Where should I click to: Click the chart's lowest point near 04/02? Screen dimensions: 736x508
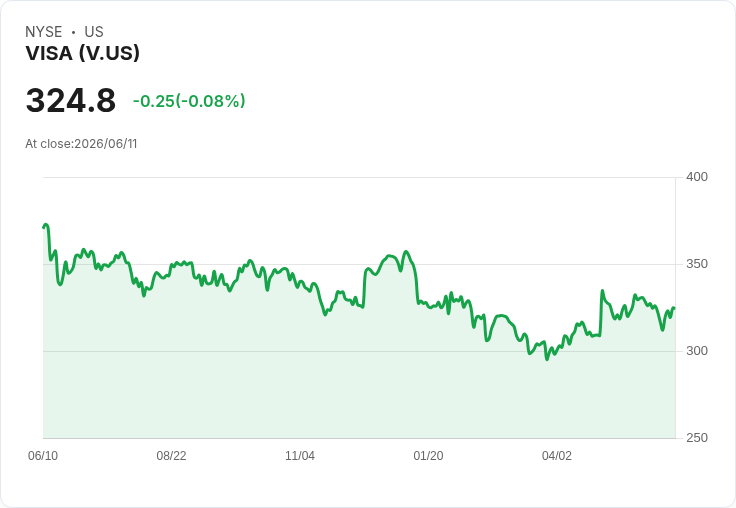pos(546,359)
